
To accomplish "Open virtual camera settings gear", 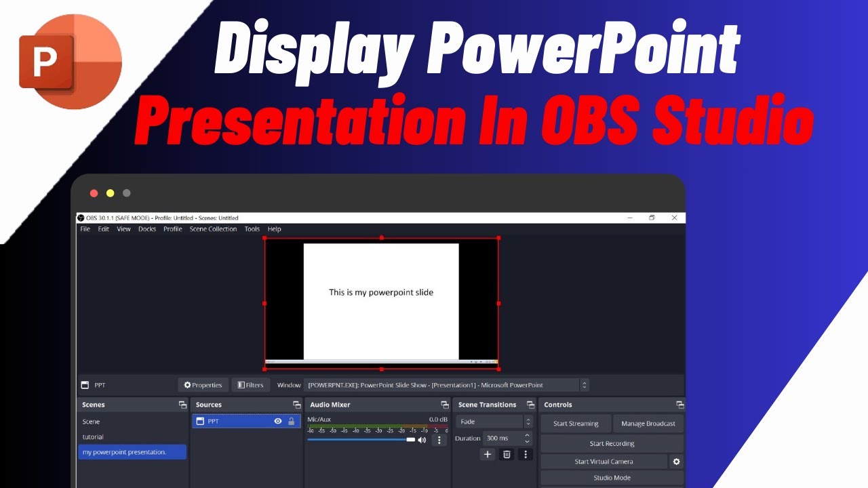I will coord(676,462).
